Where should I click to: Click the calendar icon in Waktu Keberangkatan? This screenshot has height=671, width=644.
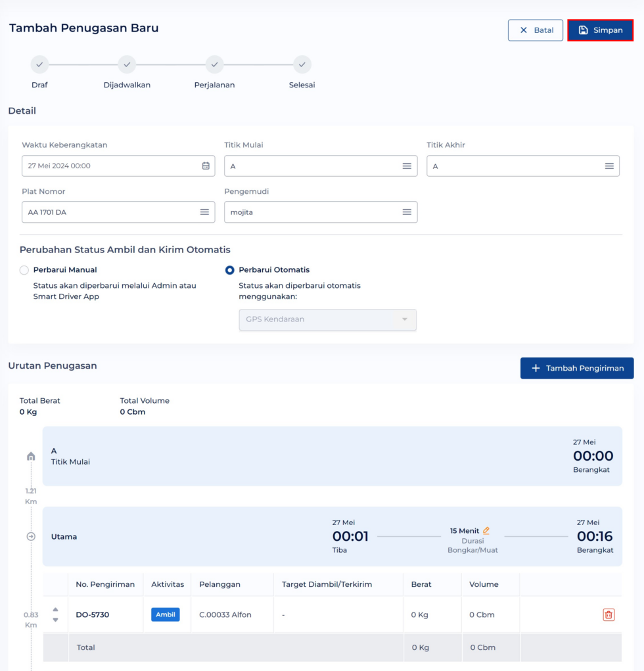206,166
